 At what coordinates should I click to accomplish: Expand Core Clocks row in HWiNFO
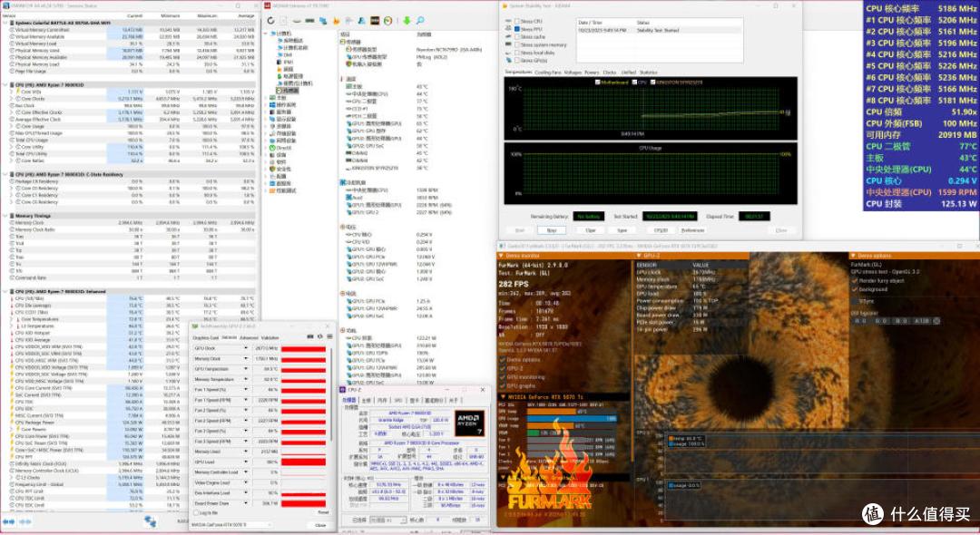click(x=11, y=99)
